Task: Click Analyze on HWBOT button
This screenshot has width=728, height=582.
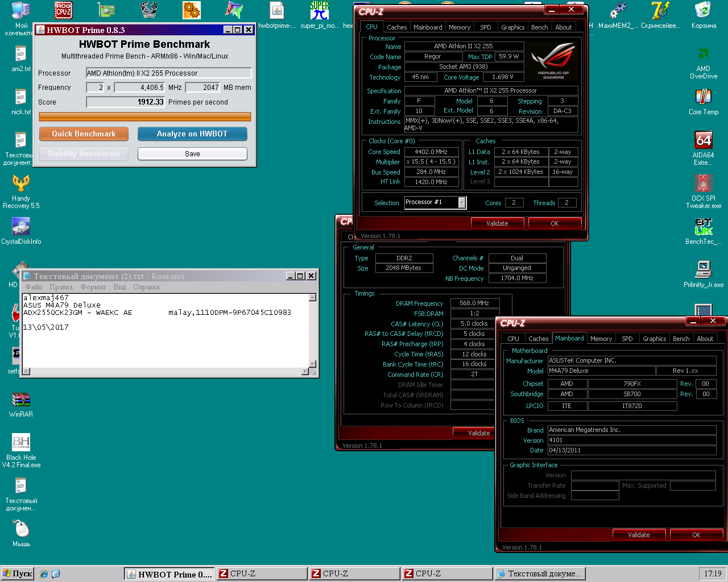Action: [x=192, y=134]
